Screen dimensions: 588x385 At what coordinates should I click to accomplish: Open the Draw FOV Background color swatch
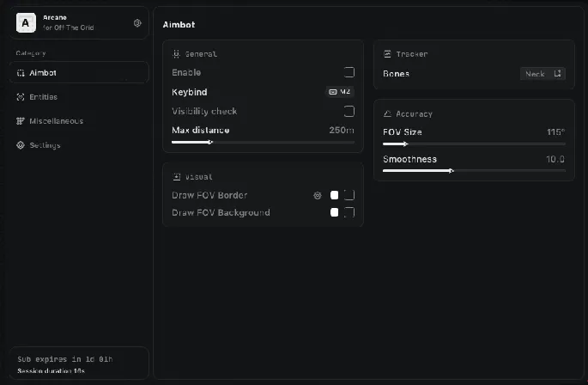coord(334,212)
